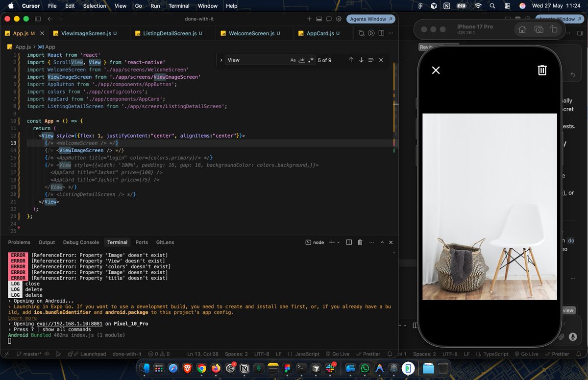Switch to the AppCard.js tab
This screenshot has width=588, height=380.
coord(323,33)
